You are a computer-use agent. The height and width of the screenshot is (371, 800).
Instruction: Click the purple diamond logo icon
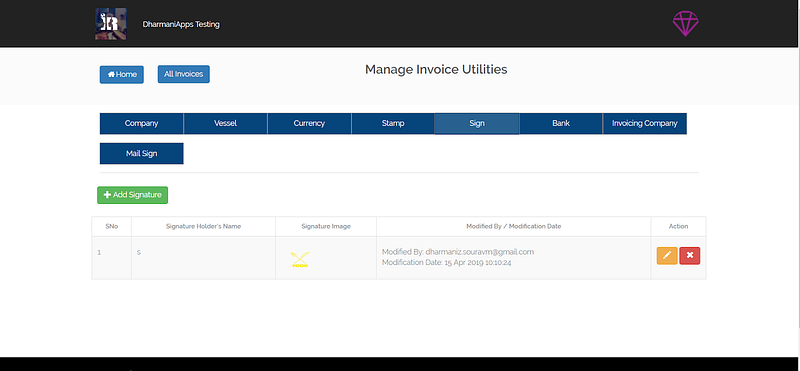[x=685, y=23]
